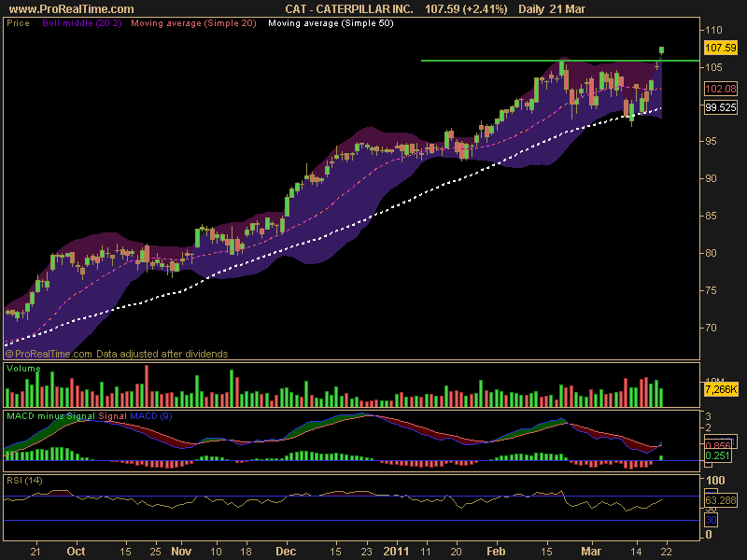Click the blue MACD (9) label

coord(151,415)
